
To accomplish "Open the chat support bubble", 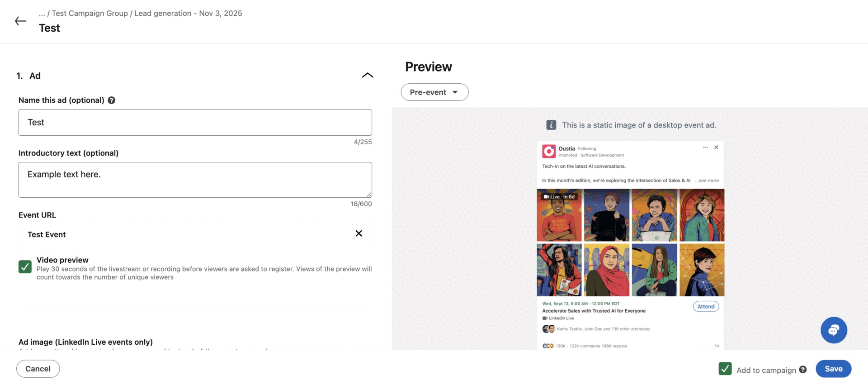I will 833,330.
